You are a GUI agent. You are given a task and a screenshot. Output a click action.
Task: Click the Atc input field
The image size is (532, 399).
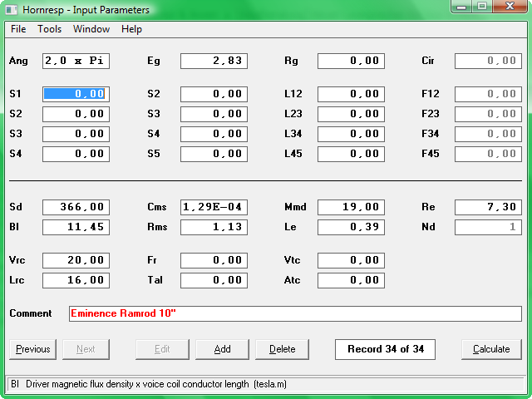tap(351, 281)
